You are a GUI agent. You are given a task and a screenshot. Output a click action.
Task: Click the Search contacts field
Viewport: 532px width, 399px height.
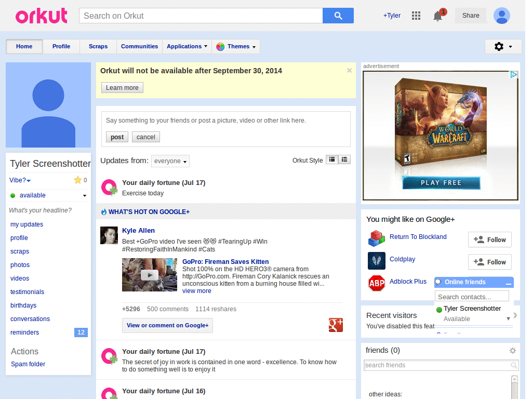coord(472,297)
